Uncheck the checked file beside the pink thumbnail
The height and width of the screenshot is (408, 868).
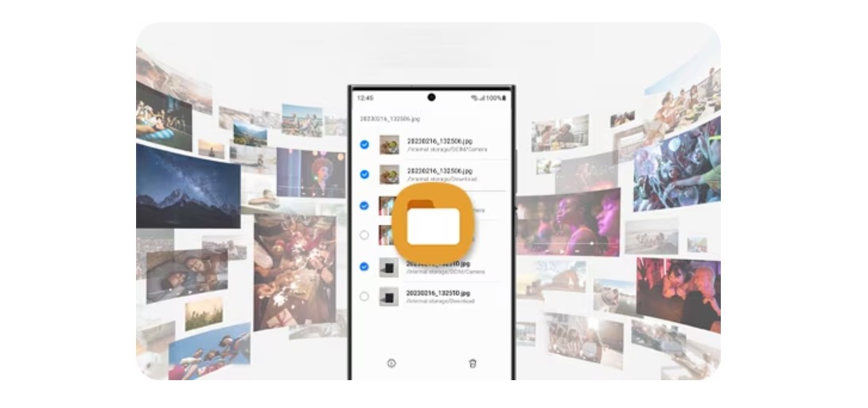(x=364, y=205)
